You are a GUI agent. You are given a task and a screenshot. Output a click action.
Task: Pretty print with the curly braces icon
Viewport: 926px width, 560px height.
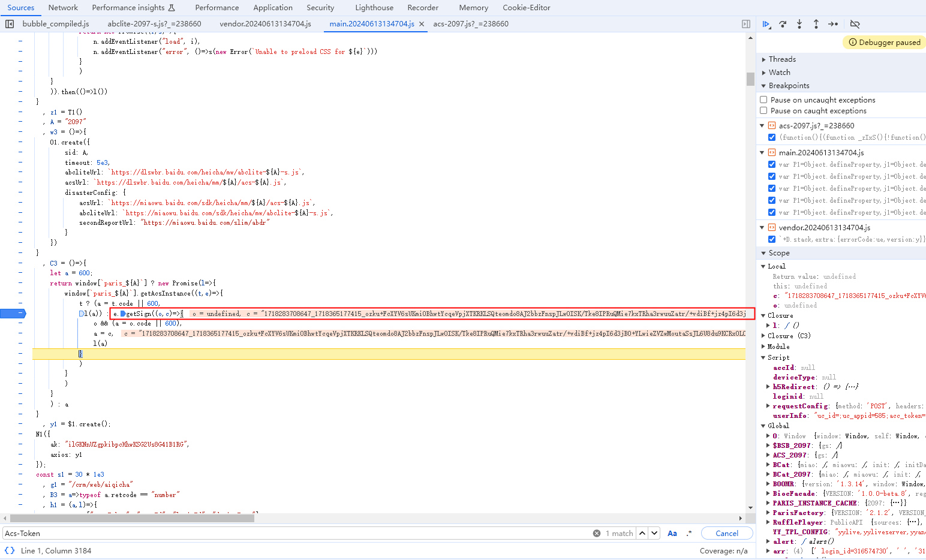pyautogui.click(x=10, y=550)
